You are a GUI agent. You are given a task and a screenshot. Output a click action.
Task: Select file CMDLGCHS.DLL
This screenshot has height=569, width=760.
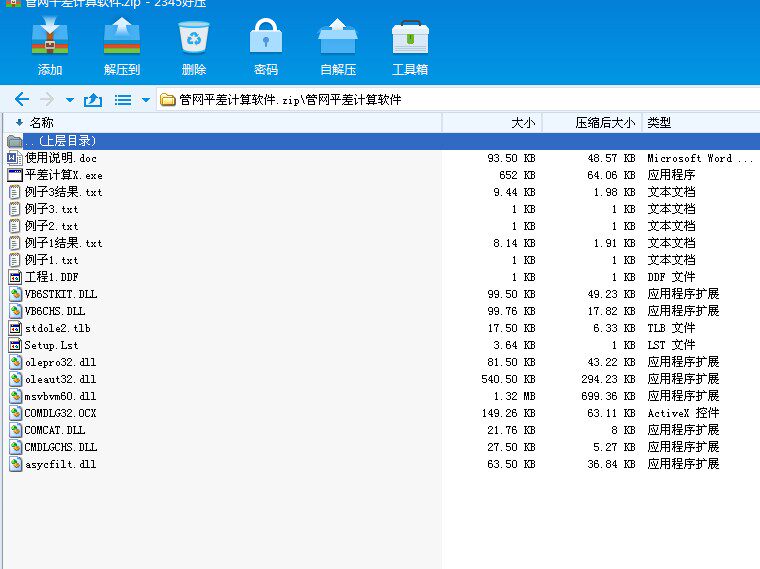61,447
